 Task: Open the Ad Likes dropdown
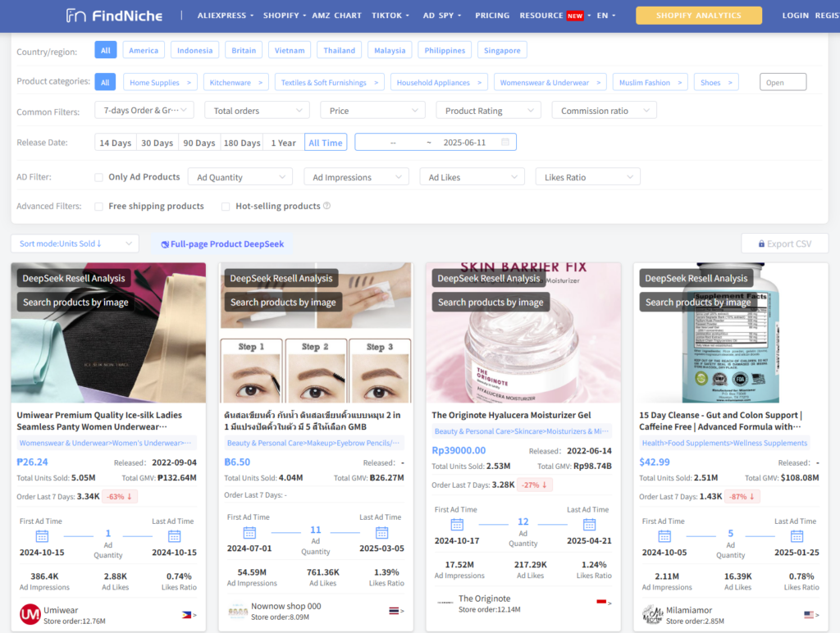pos(472,177)
